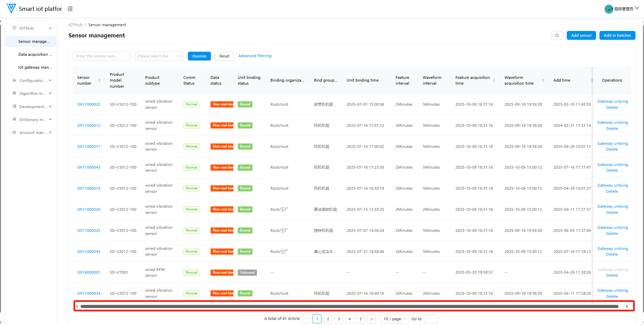The height and width of the screenshot is (325, 644).
Task: Open the 10 / page size dropdown
Action: (x=394, y=319)
